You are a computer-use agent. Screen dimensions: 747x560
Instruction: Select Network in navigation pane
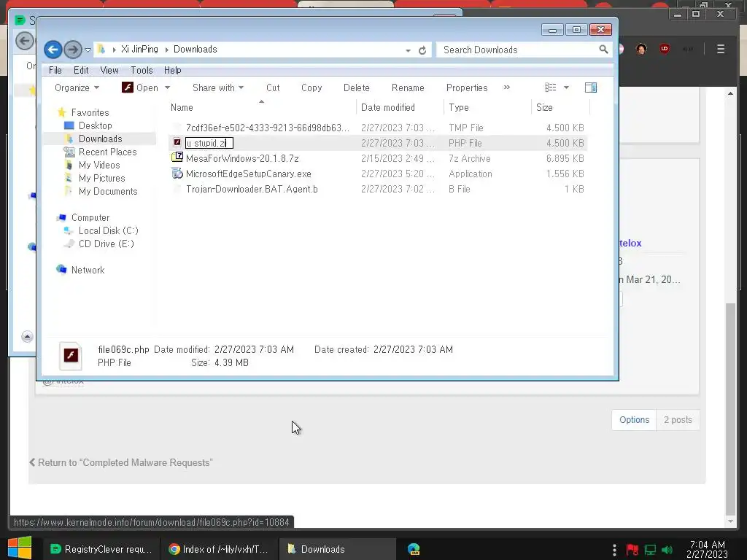point(88,270)
